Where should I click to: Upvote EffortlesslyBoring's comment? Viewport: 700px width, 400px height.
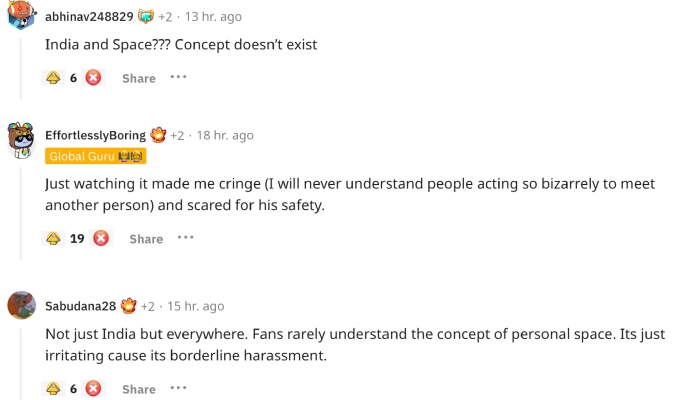(54, 238)
